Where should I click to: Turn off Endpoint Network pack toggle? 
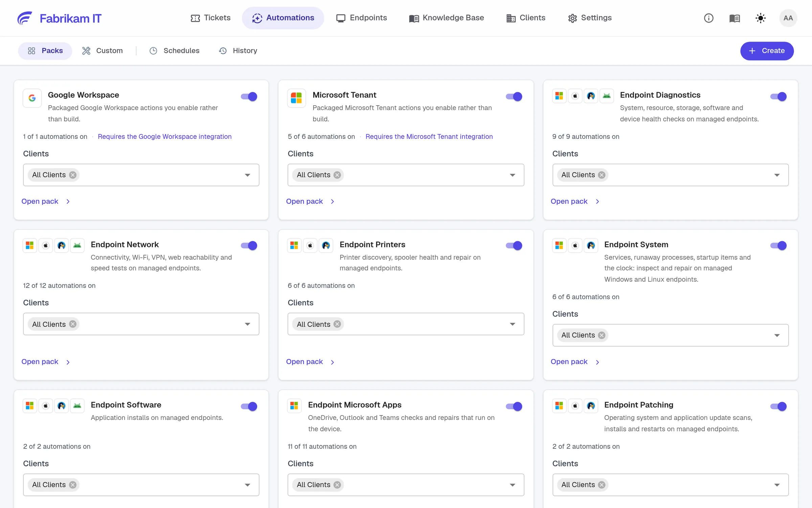click(x=249, y=246)
